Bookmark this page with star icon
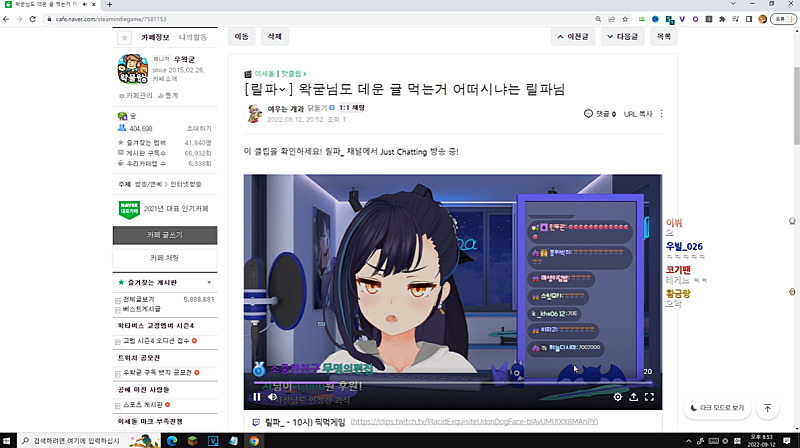The width and height of the screenshot is (800, 448). (625, 19)
